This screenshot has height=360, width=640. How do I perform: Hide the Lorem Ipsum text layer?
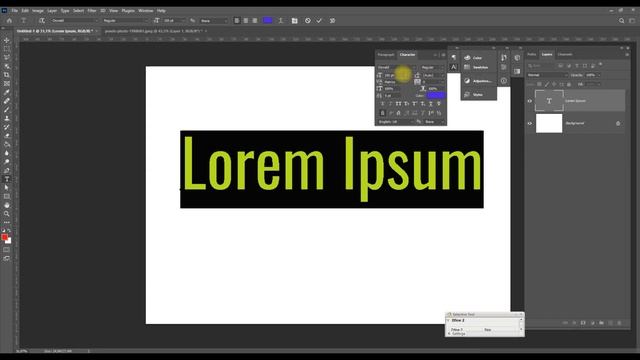coord(530,101)
